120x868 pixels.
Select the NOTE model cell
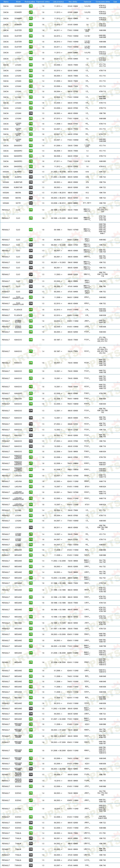tap(18, 203)
